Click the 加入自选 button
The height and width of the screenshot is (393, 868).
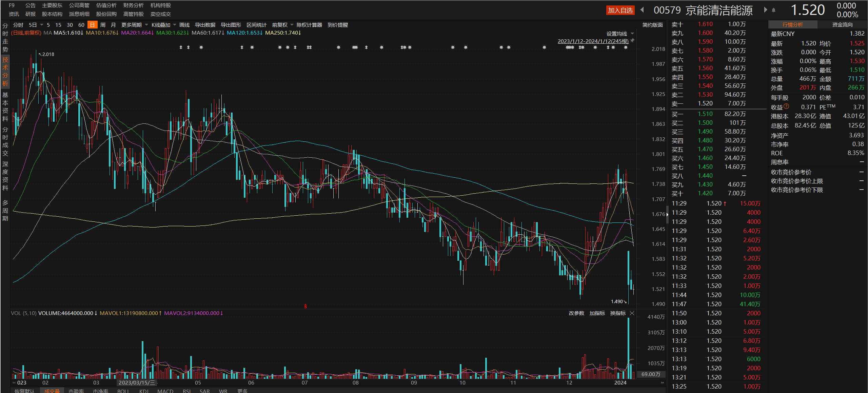tap(620, 10)
